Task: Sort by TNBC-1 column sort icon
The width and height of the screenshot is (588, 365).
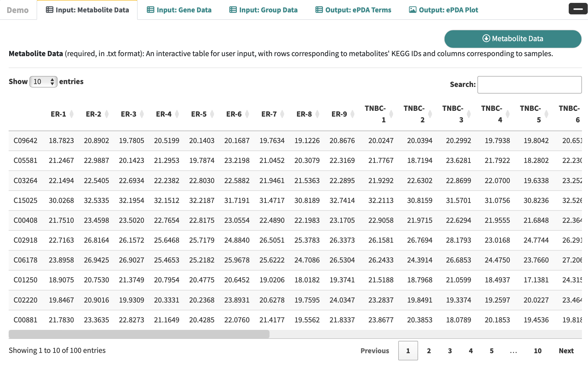Action: (391, 114)
